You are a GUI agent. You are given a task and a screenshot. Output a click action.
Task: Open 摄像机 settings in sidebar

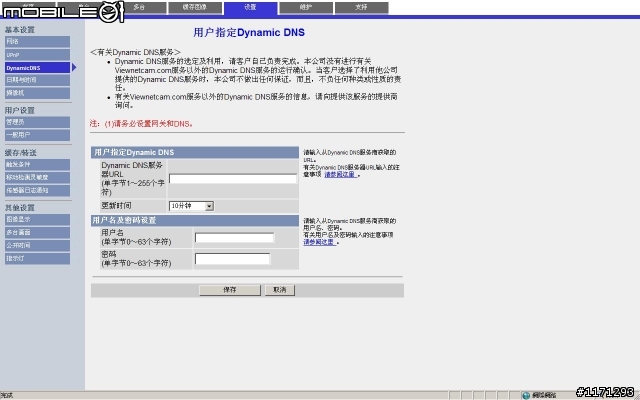point(38,93)
